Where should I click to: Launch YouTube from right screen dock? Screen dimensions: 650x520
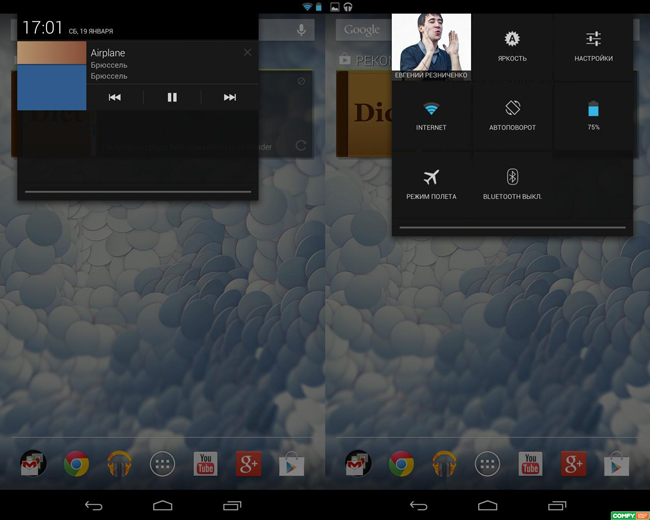(x=531, y=464)
